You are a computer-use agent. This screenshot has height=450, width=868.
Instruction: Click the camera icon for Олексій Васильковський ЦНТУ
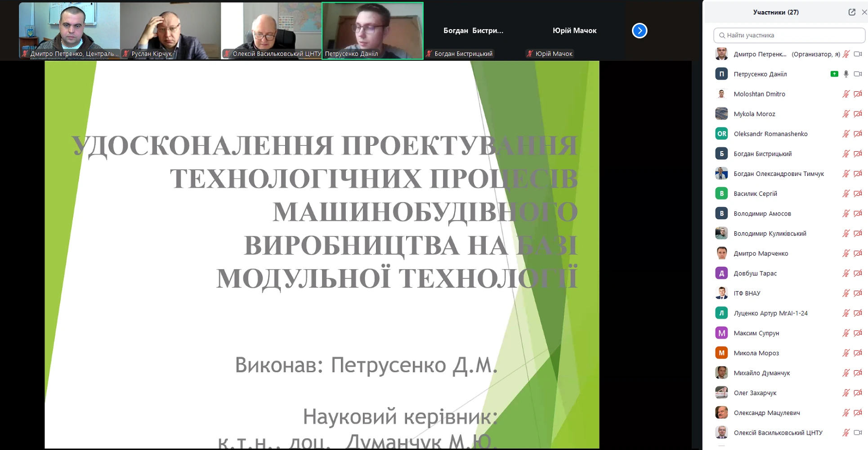(858, 432)
